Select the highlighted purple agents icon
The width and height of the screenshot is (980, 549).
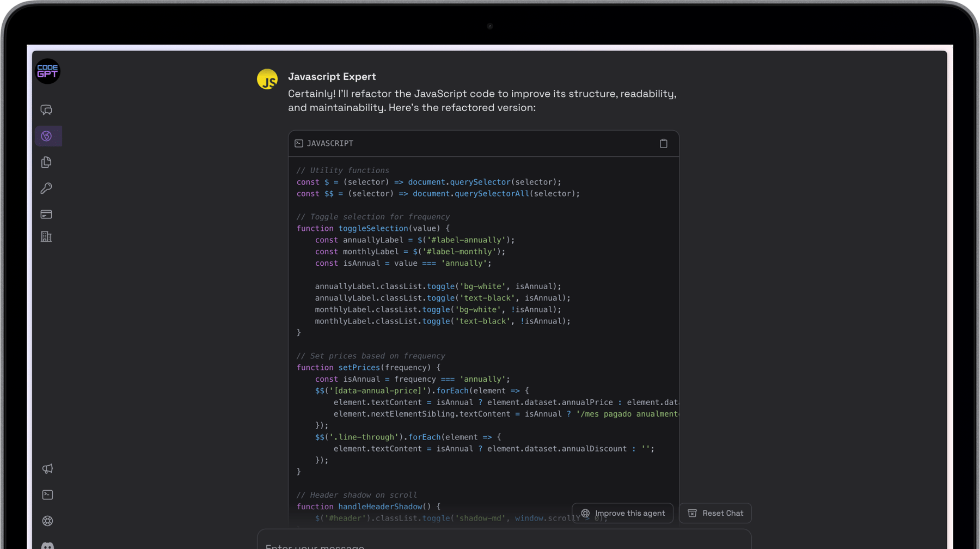[x=47, y=136]
